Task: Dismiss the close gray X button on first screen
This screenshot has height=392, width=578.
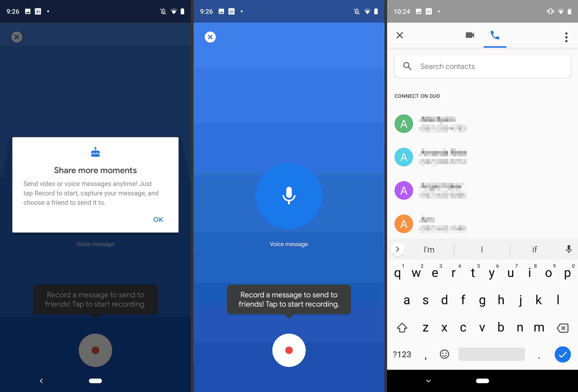Action: click(17, 37)
